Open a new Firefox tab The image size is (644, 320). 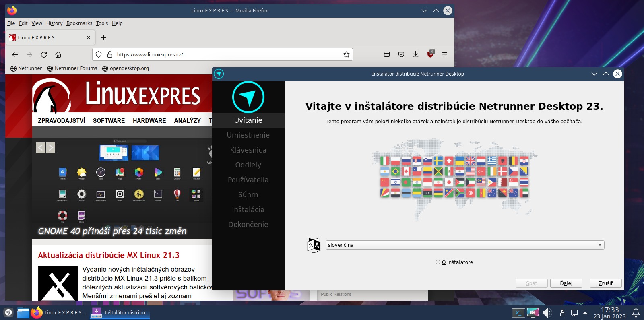pos(103,37)
